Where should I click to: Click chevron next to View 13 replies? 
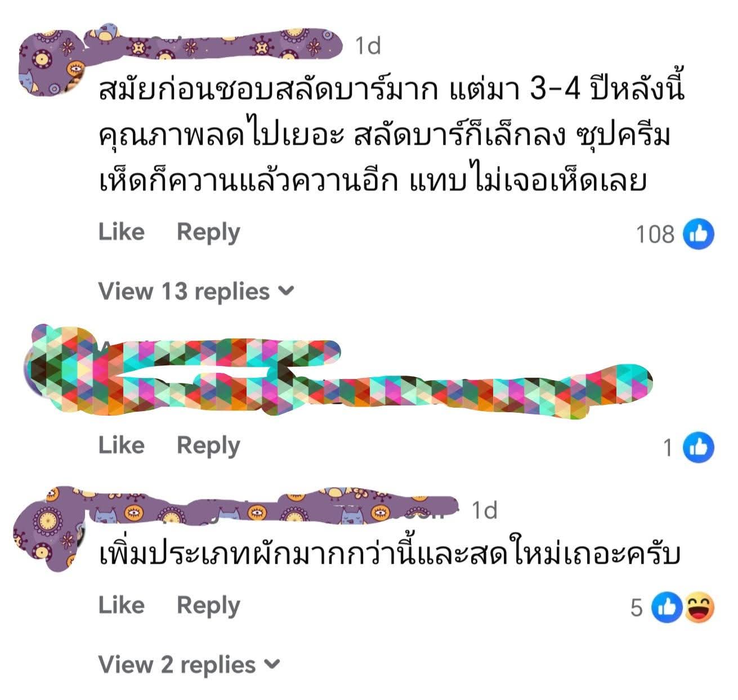tap(287, 291)
